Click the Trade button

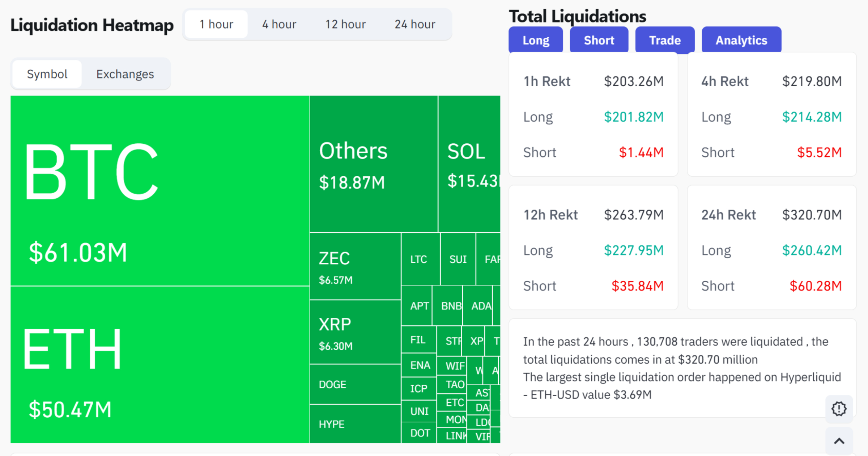[x=665, y=40]
